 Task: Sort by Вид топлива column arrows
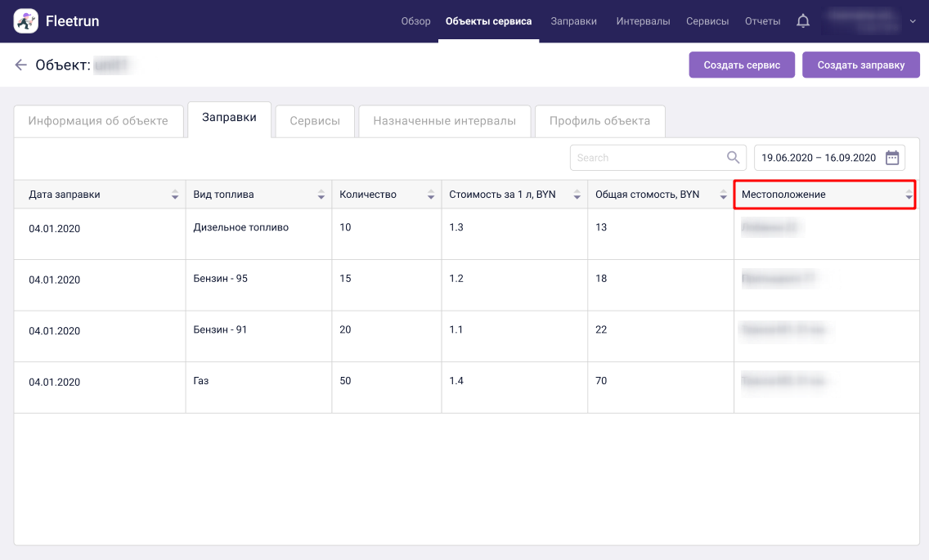coord(321,195)
